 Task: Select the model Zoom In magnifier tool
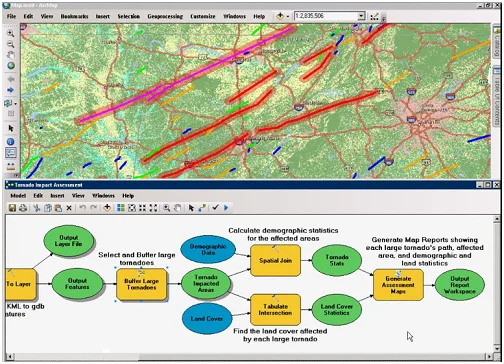[166, 208]
